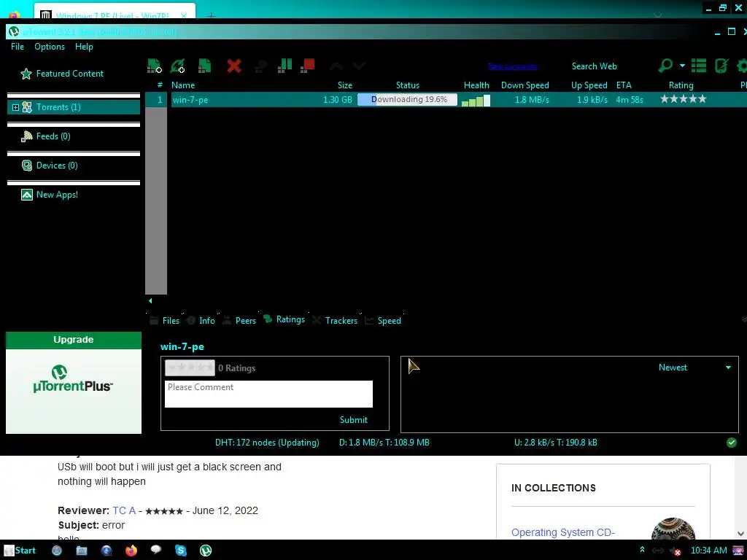Image resolution: width=747 pixels, height=560 pixels.
Task: Click the Firefox icon in the taskbar
Action: [x=131, y=551]
